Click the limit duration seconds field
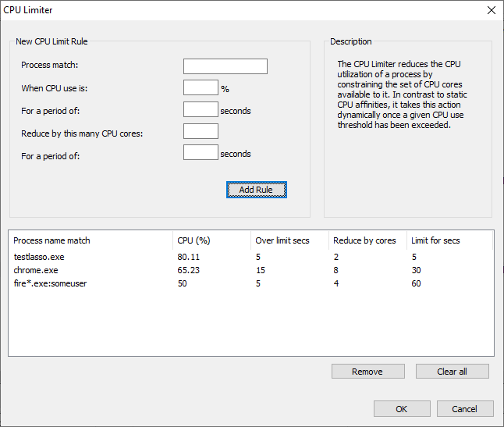The image size is (504, 427). 200,152
